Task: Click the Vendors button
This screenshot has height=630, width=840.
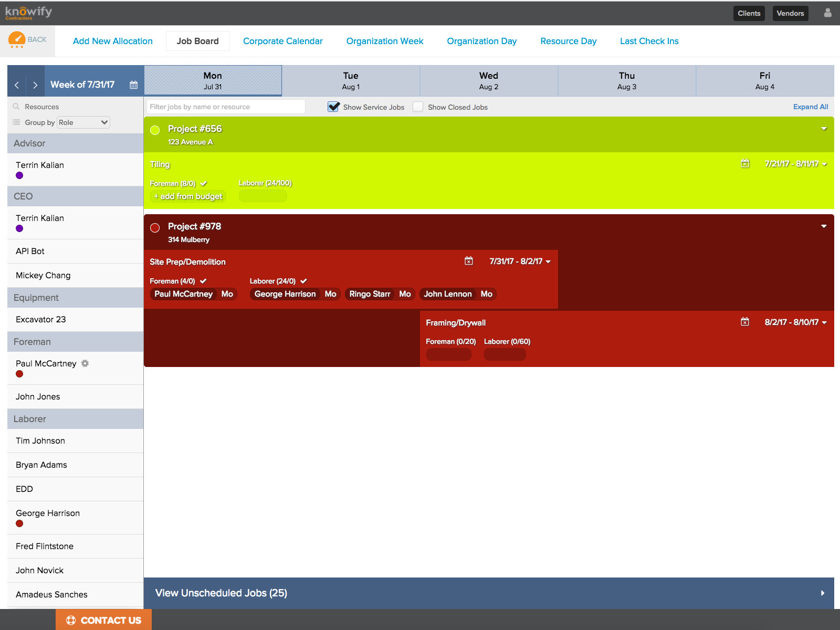Action: pos(790,13)
